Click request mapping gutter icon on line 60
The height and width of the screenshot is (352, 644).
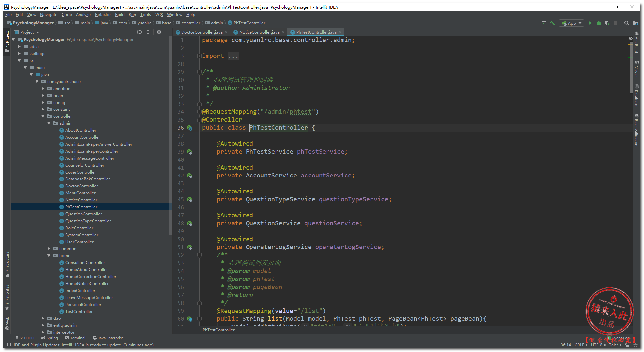(x=190, y=319)
